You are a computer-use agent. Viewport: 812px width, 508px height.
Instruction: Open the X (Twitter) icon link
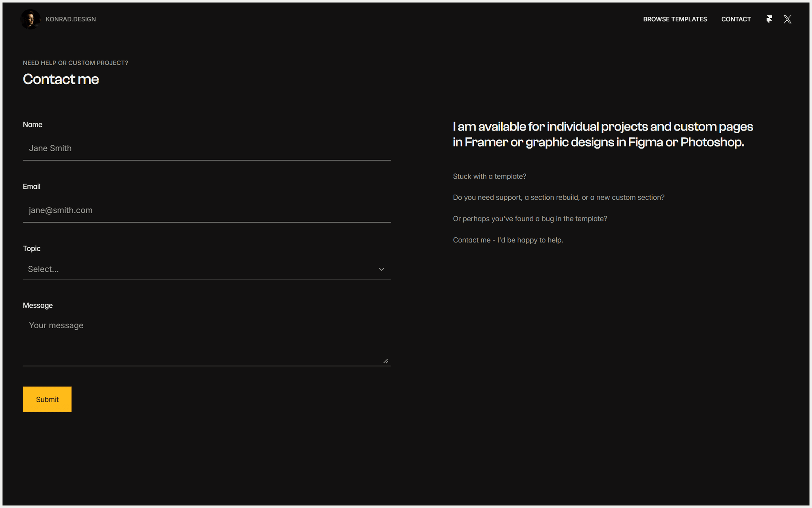(x=787, y=19)
